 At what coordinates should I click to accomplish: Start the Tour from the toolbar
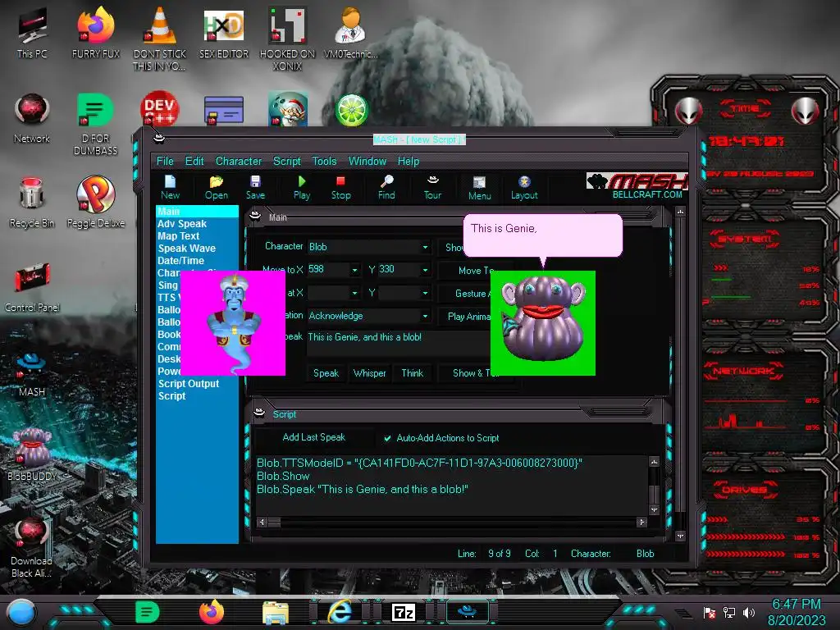(433, 188)
